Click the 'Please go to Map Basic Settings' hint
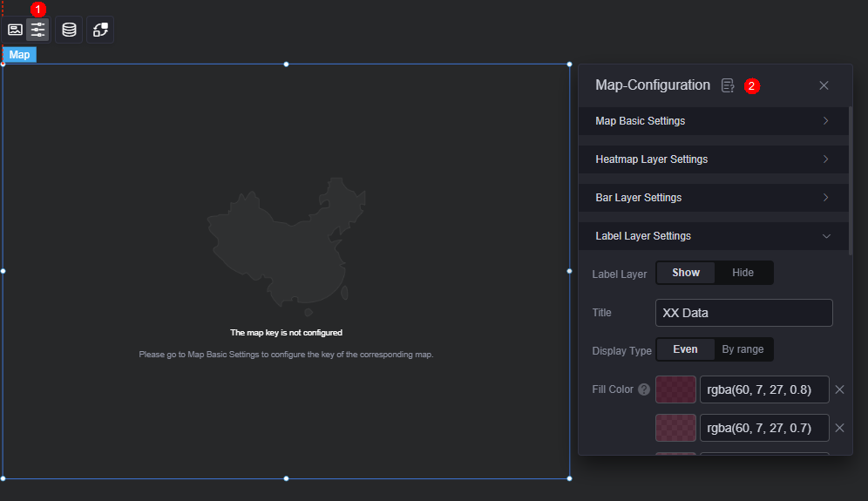This screenshot has height=501, width=868. click(x=286, y=355)
